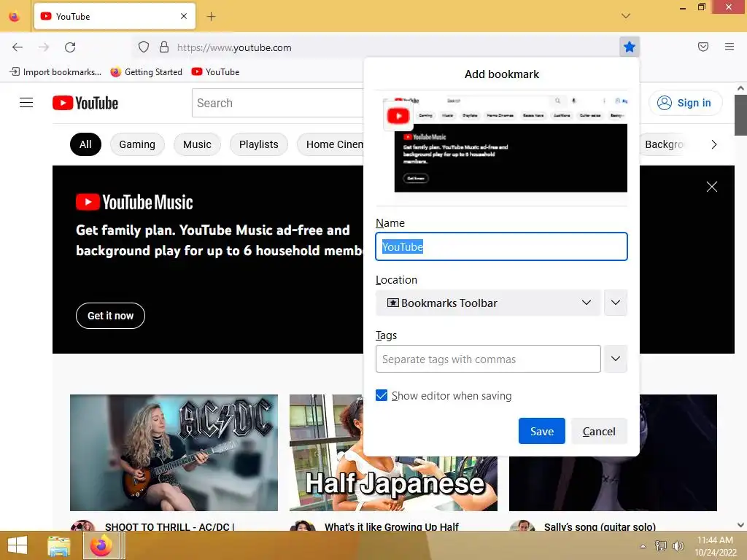The height and width of the screenshot is (560, 747).
Task: Click the blue bookmark star icon
Action: 629,47
